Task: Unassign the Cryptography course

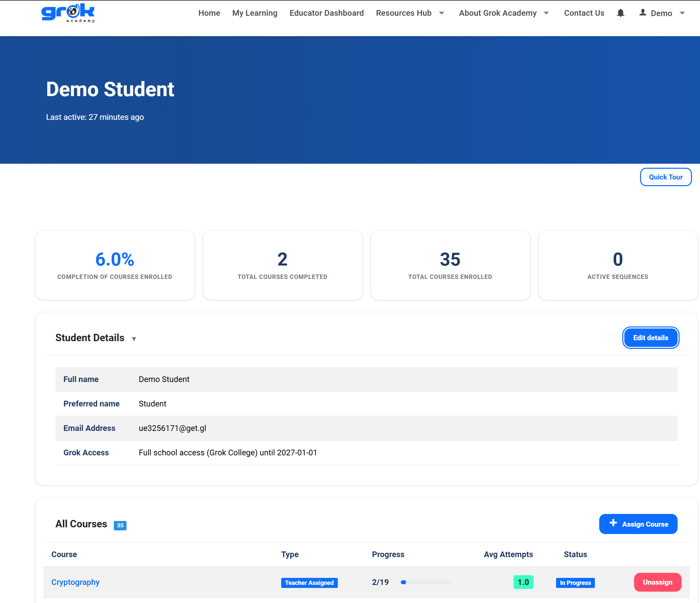Action: pos(657,582)
